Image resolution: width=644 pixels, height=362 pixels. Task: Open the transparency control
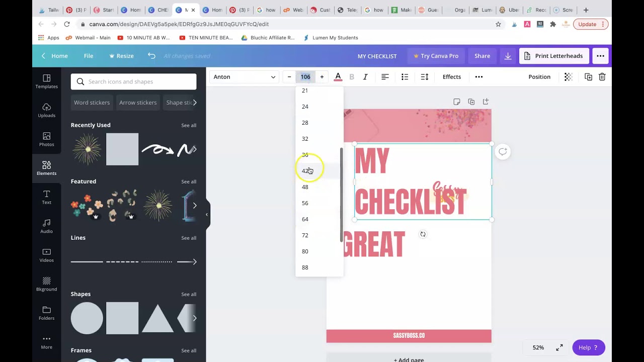pos(568,77)
